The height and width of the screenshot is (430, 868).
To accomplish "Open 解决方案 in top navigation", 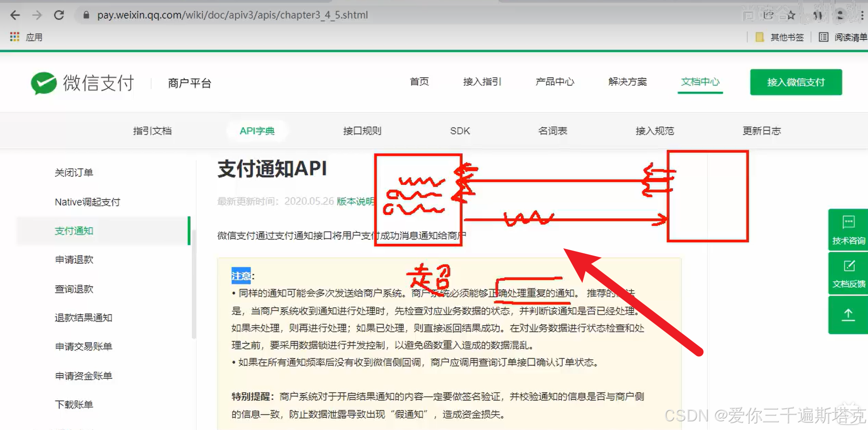I will pos(627,82).
